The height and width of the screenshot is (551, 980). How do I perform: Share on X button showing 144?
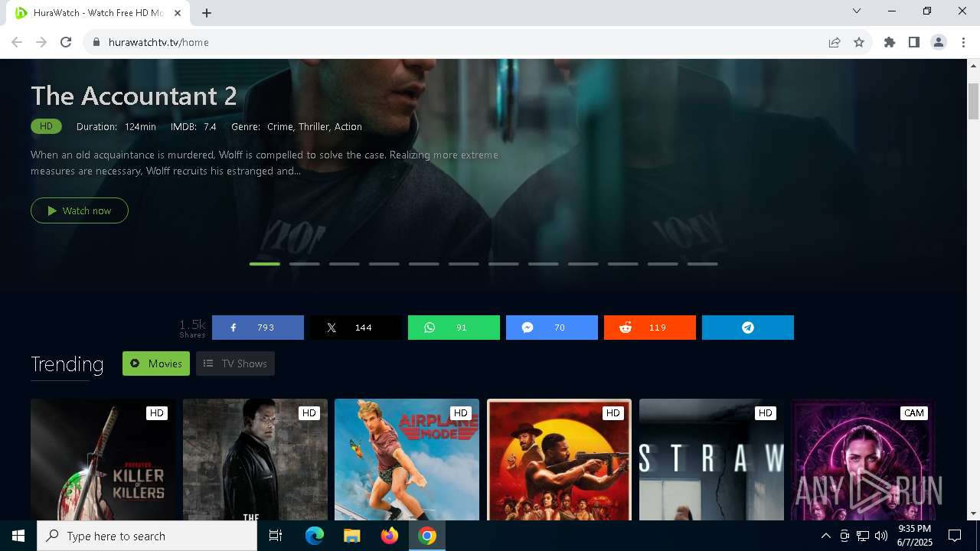tap(356, 328)
